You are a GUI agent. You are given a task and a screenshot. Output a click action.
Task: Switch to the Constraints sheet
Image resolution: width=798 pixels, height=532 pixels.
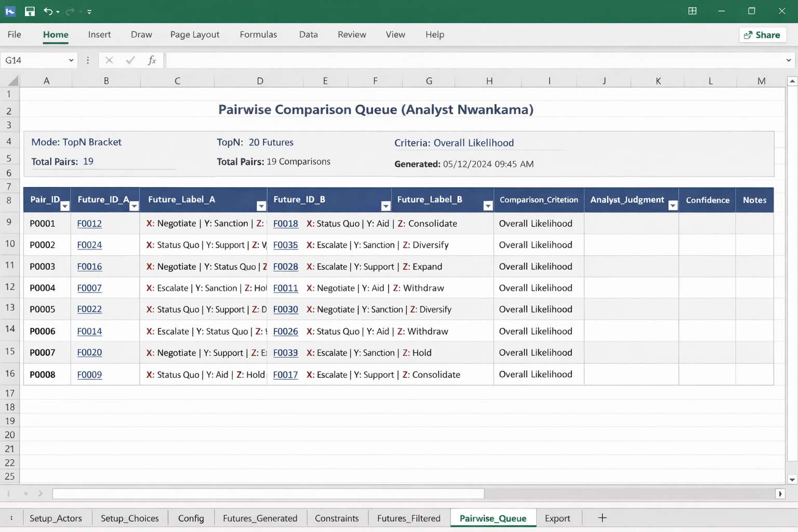(x=337, y=518)
